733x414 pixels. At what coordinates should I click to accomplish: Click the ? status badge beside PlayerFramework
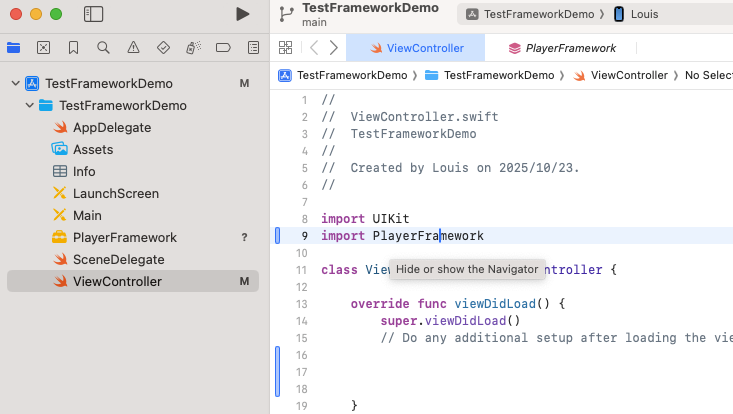pyautogui.click(x=244, y=237)
